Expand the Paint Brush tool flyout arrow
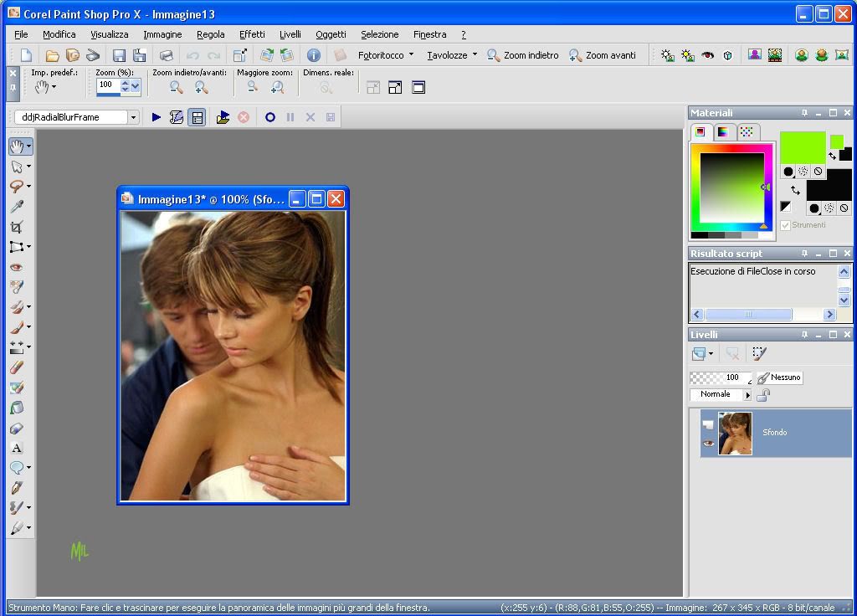 pyautogui.click(x=29, y=327)
